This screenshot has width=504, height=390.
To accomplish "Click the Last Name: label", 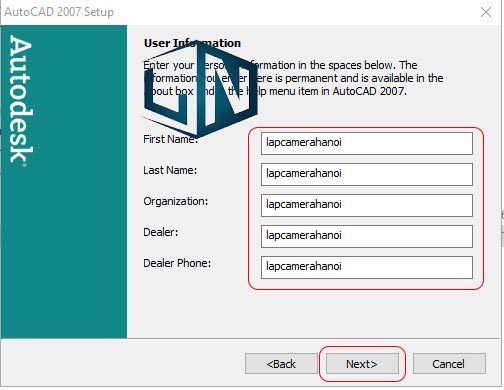I will (x=170, y=170).
